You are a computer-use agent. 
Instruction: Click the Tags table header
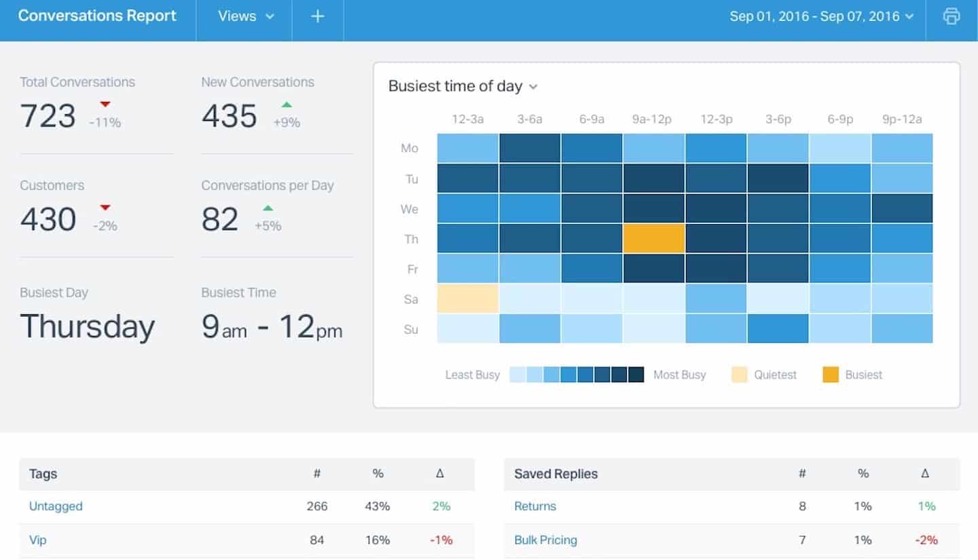247,474
